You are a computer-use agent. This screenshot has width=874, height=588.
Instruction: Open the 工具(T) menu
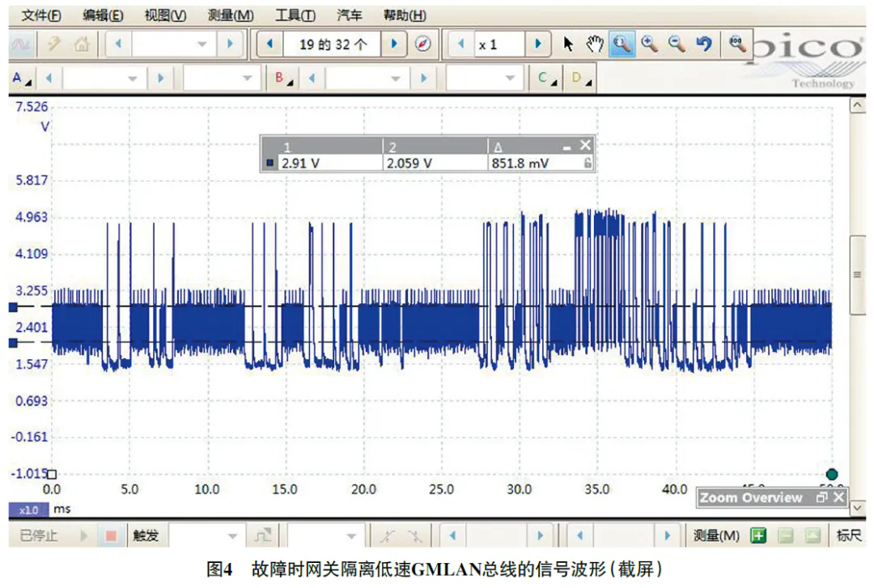click(x=295, y=15)
